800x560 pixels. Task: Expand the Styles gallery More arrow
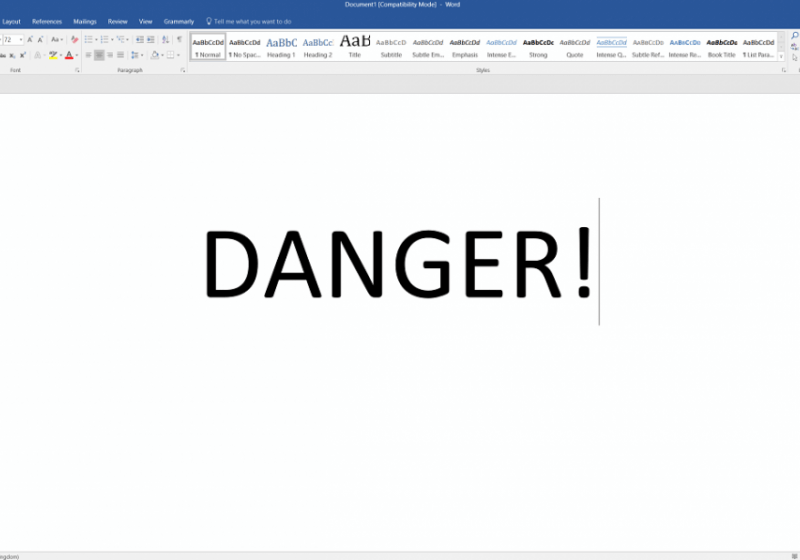pos(781,56)
